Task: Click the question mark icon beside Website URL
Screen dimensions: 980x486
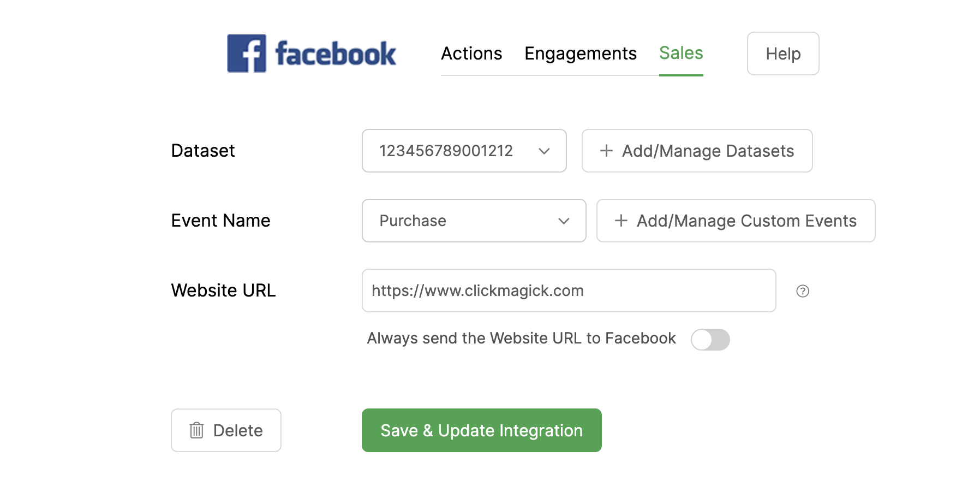Action: (x=803, y=291)
